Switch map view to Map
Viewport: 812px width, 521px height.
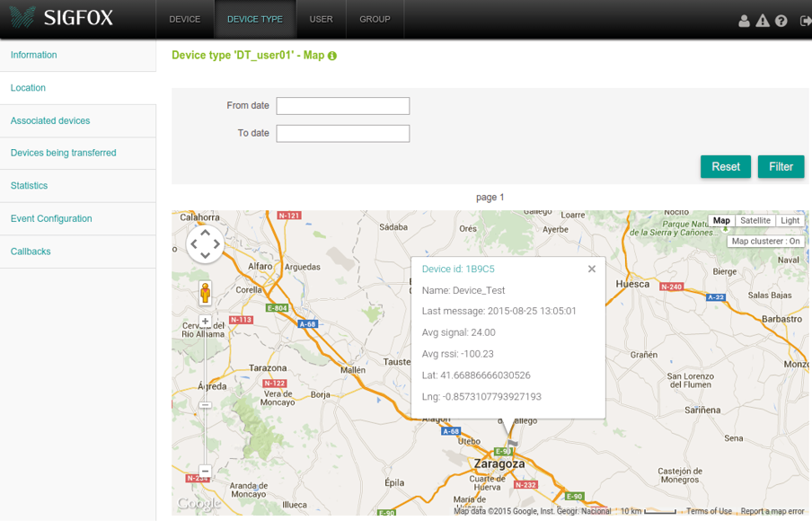point(721,220)
